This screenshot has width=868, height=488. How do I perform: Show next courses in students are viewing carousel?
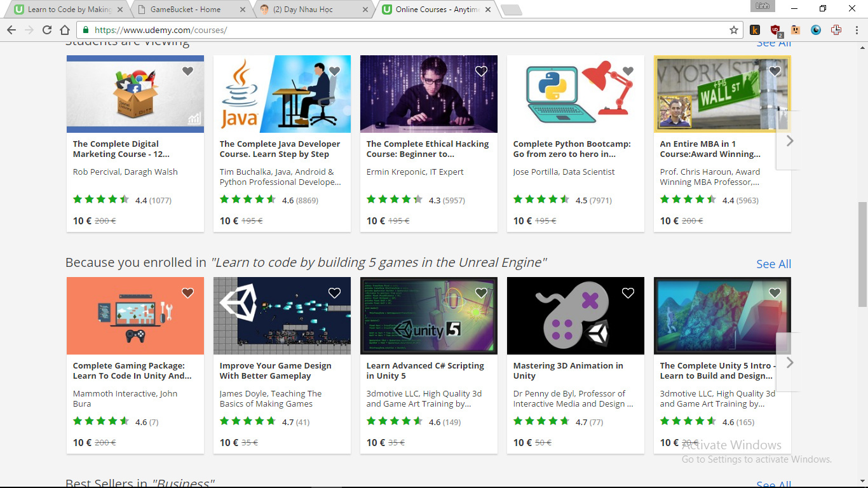point(789,140)
